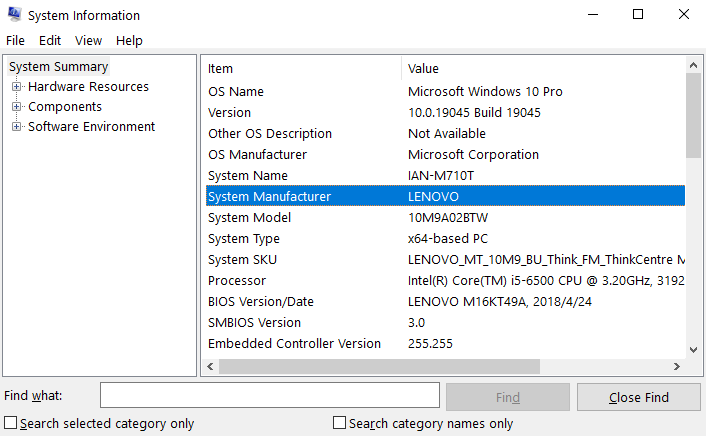Expand the Components node
Image resolution: width=706 pixels, height=436 pixels.
point(16,107)
